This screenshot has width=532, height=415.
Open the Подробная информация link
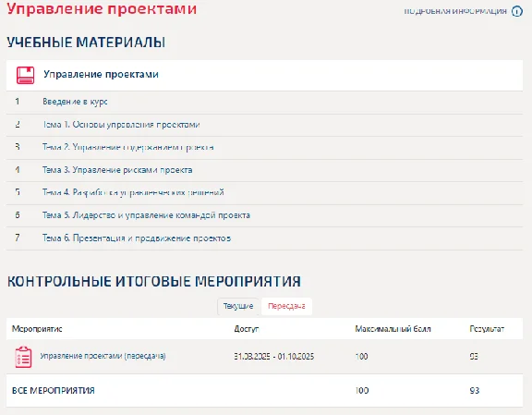click(x=455, y=11)
